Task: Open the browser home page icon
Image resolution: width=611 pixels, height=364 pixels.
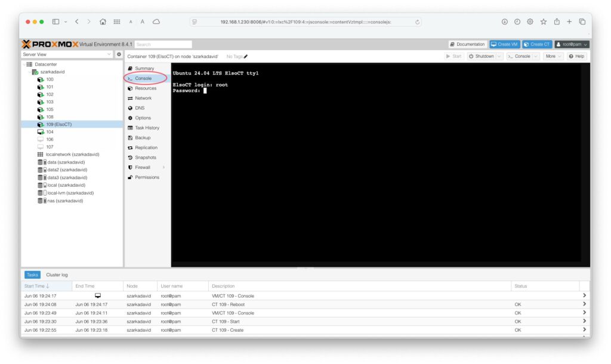Action: pyautogui.click(x=103, y=22)
